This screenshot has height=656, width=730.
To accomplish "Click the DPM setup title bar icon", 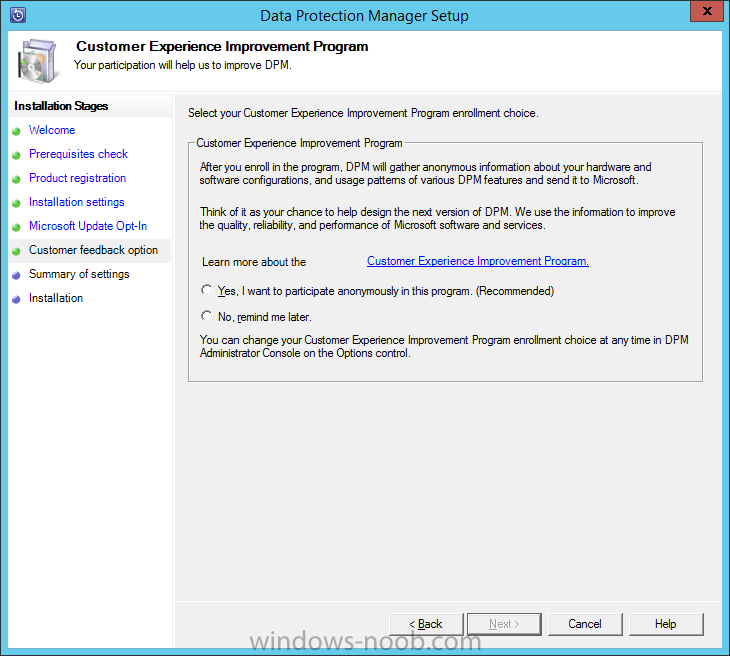I will tap(18, 15).
